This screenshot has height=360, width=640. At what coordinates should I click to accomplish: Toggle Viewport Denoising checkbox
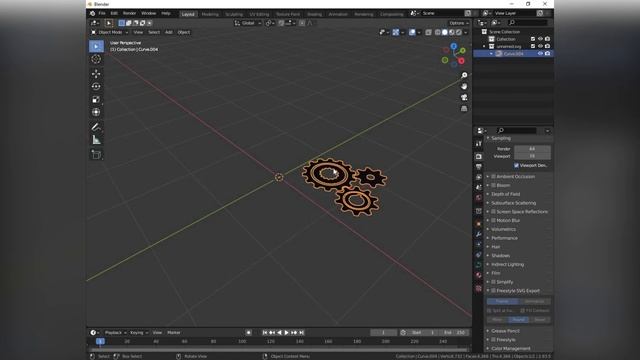click(516, 165)
